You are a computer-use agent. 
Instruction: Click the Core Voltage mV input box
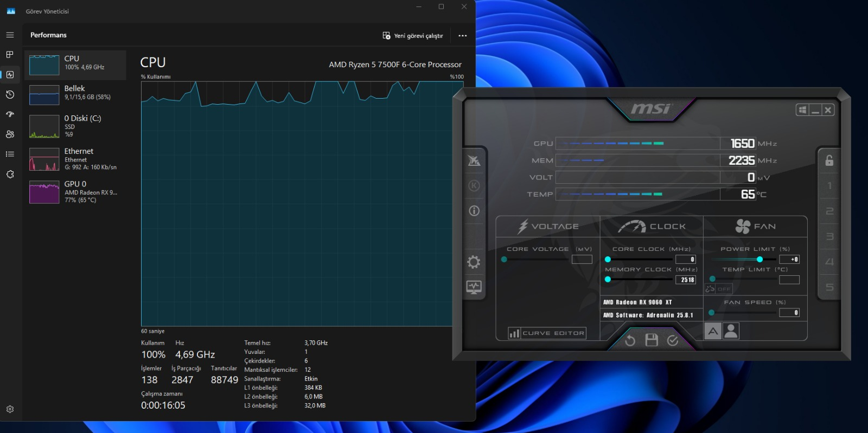point(582,260)
